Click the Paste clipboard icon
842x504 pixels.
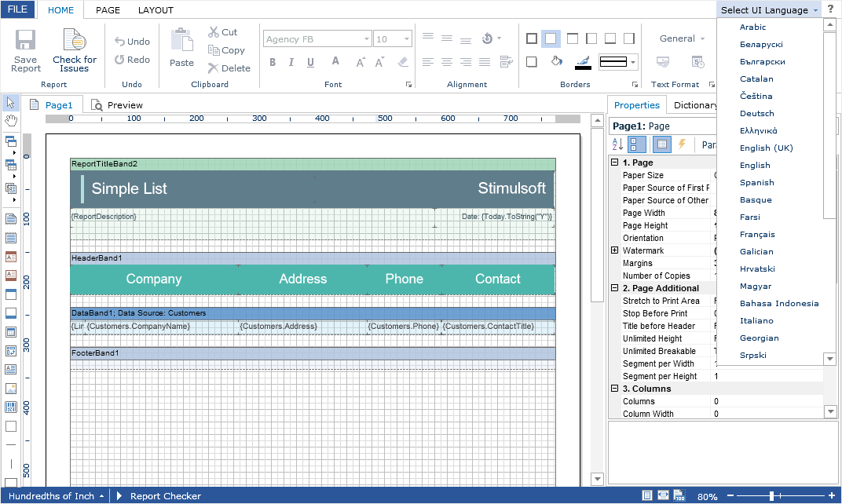coord(181,41)
